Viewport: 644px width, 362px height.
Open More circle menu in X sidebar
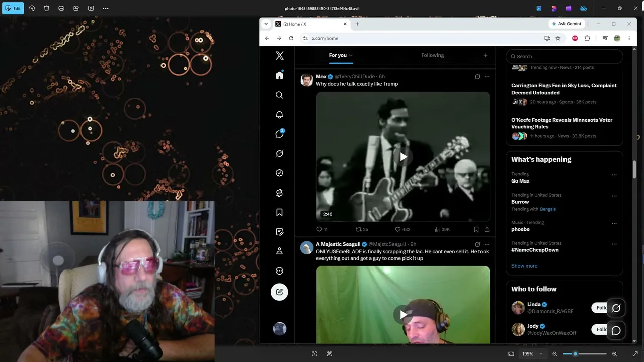[280, 271]
